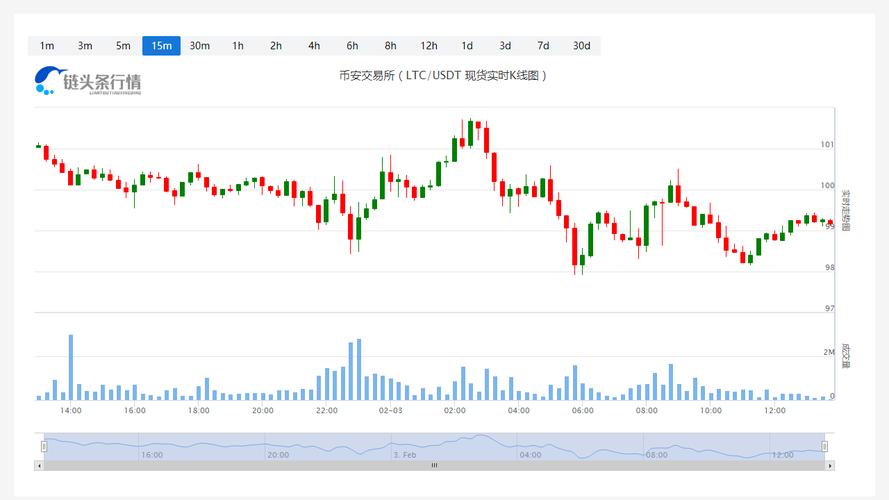Click the right range navigator handle
This screenshot has width=889, height=500.
[x=824, y=446]
